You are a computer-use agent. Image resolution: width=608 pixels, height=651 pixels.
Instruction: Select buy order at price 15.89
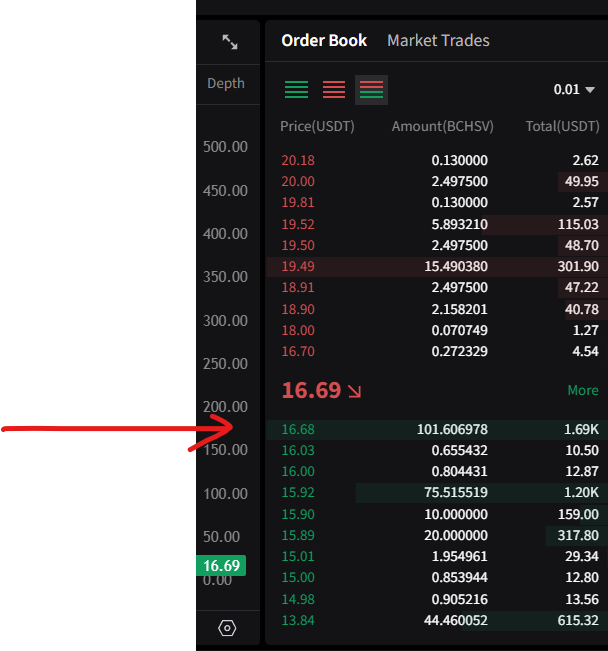point(437,536)
